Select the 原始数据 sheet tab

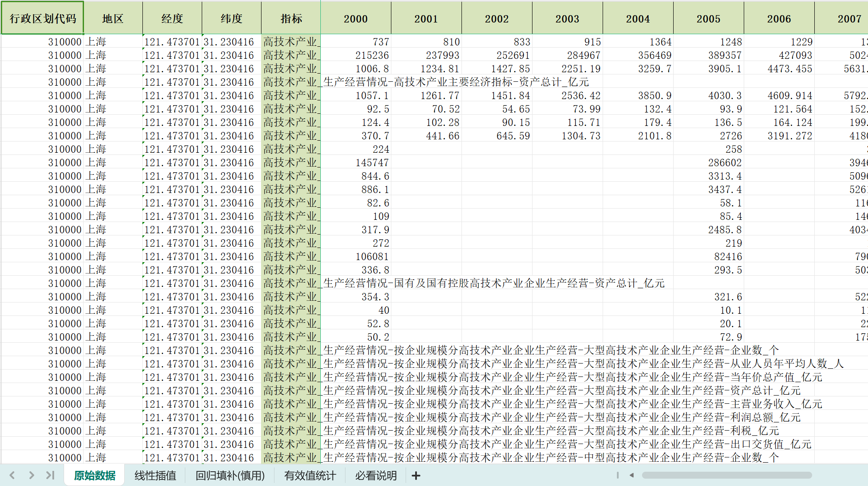tap(94, 476)
